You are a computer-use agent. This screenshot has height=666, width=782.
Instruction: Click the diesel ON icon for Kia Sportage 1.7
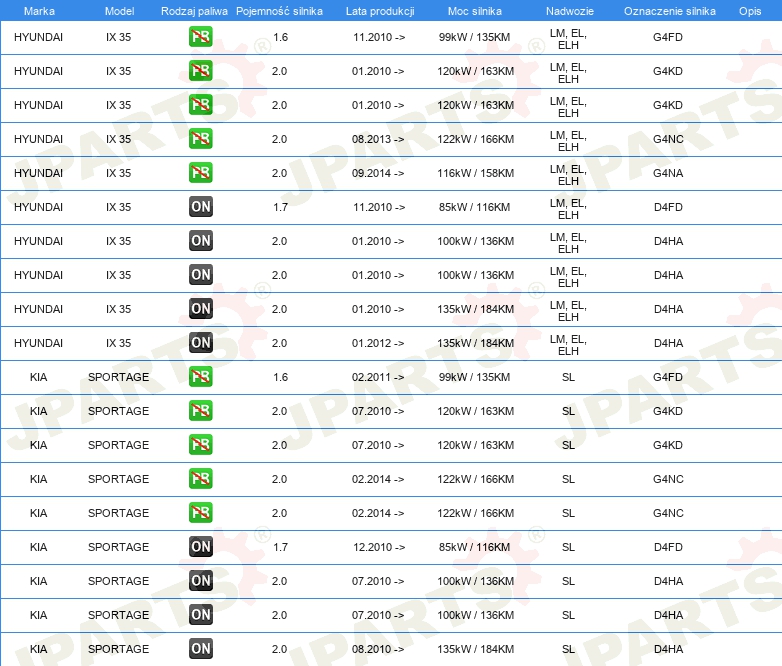(x=201, y=547)
